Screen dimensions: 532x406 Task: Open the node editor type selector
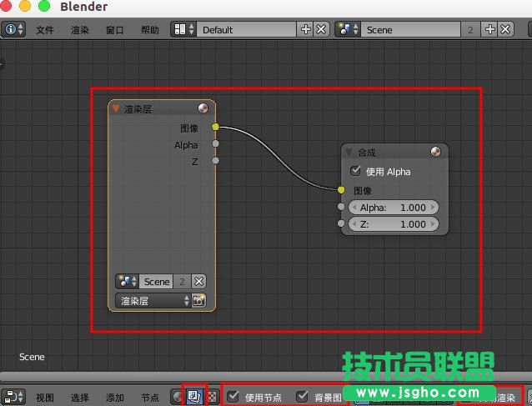pos(13,397)
